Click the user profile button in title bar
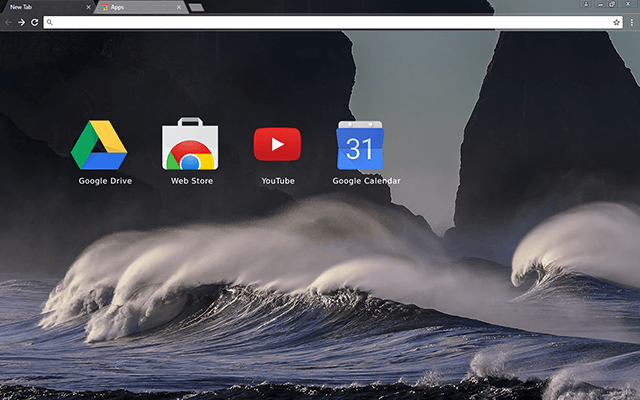Viewport: 640px width, 400px height. (585, 5)
